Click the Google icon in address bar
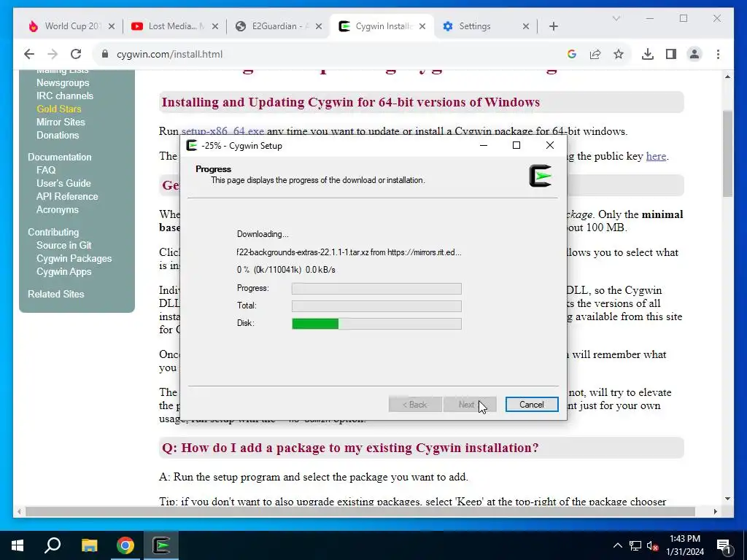Image resolution: width=747 pixels, height=560 pixels. click(572, 54)
